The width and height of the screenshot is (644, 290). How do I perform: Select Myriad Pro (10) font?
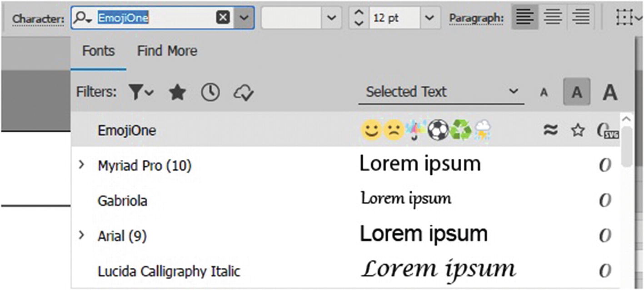pyautogui.click(x=145, y=166)
